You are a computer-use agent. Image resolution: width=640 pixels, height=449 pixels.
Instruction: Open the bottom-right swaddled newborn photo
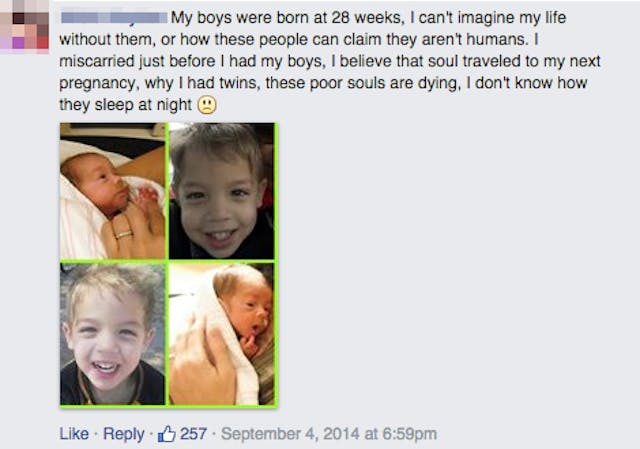(221, 334)
